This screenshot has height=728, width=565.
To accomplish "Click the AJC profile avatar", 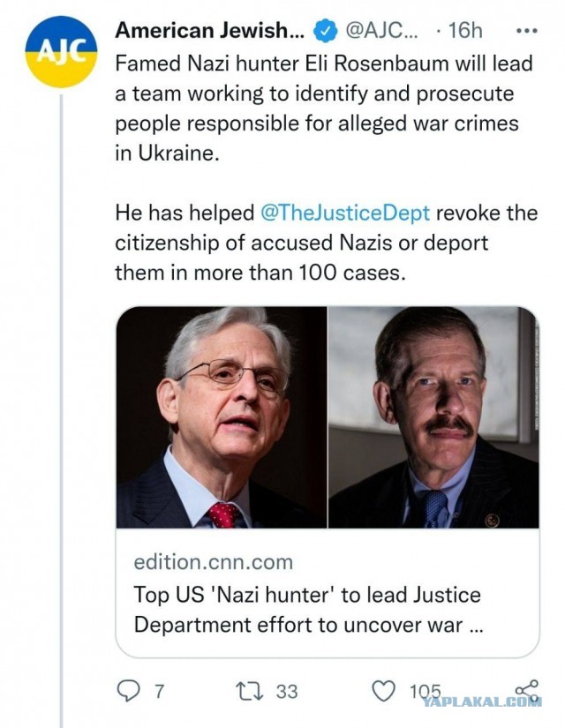I will click(62, 50).
